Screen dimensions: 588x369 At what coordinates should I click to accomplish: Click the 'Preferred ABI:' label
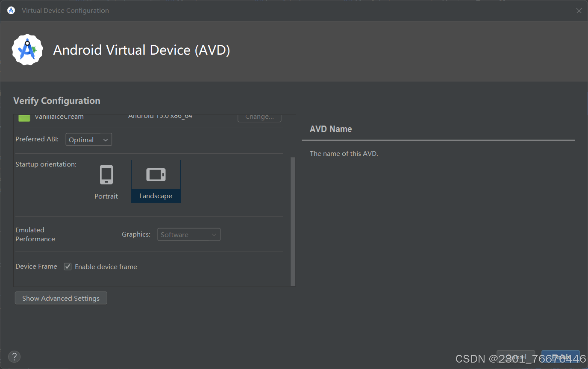tap(37, 139)
